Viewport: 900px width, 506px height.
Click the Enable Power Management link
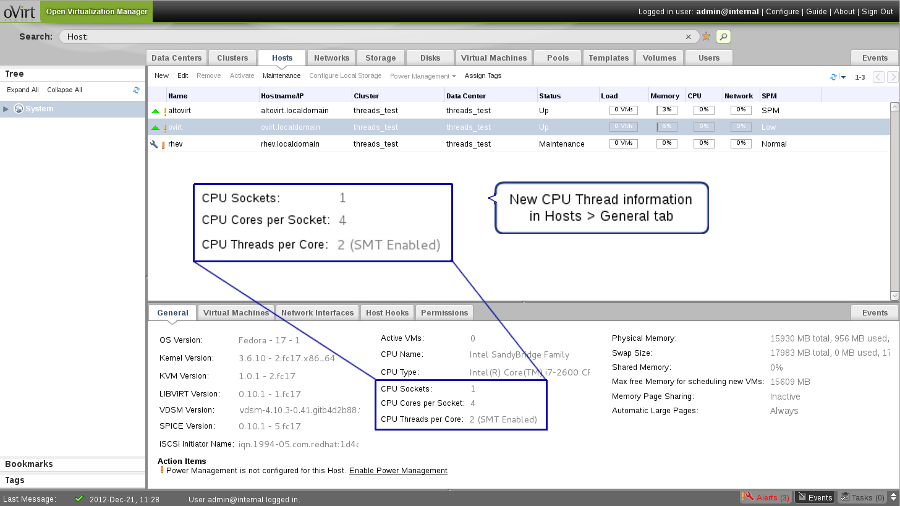pos(398,470)
